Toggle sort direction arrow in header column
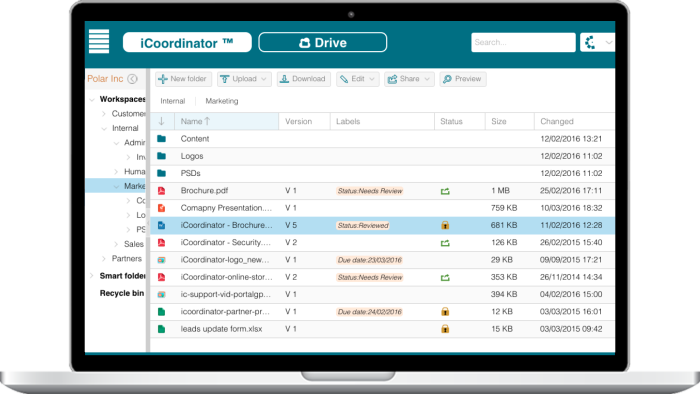This screenshot has height=394, width=700. [x=162, y=121]
